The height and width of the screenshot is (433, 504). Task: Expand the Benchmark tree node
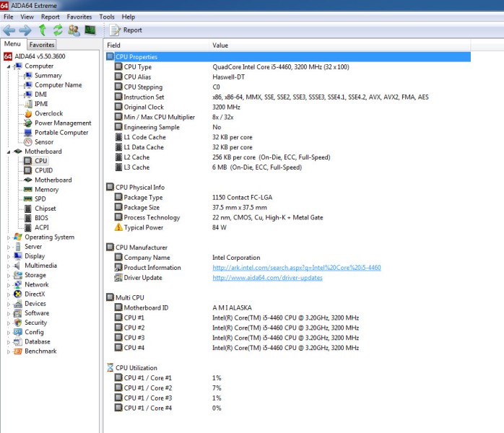[9, 351]
